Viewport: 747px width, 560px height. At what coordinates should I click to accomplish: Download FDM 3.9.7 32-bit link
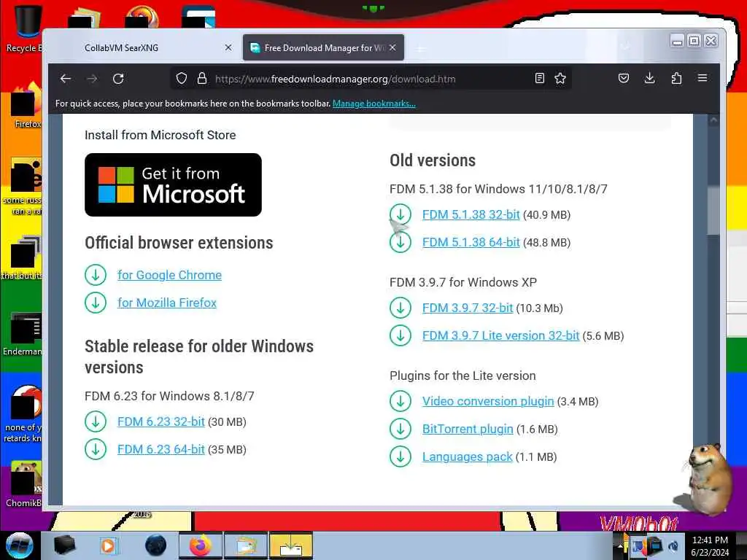coord(468,308)
